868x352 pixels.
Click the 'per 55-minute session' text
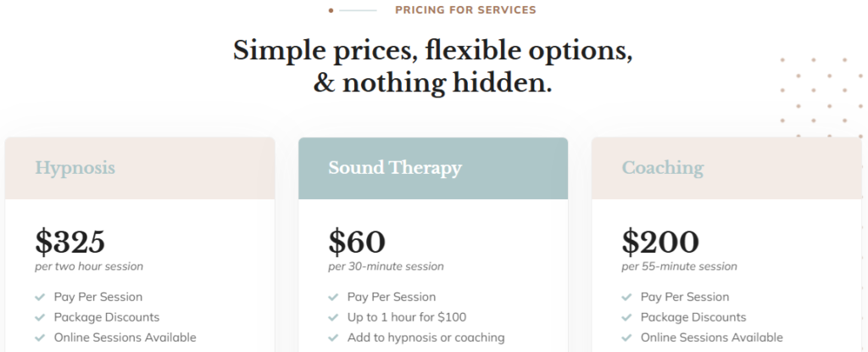pyautogui.click(x=679, y=266)
